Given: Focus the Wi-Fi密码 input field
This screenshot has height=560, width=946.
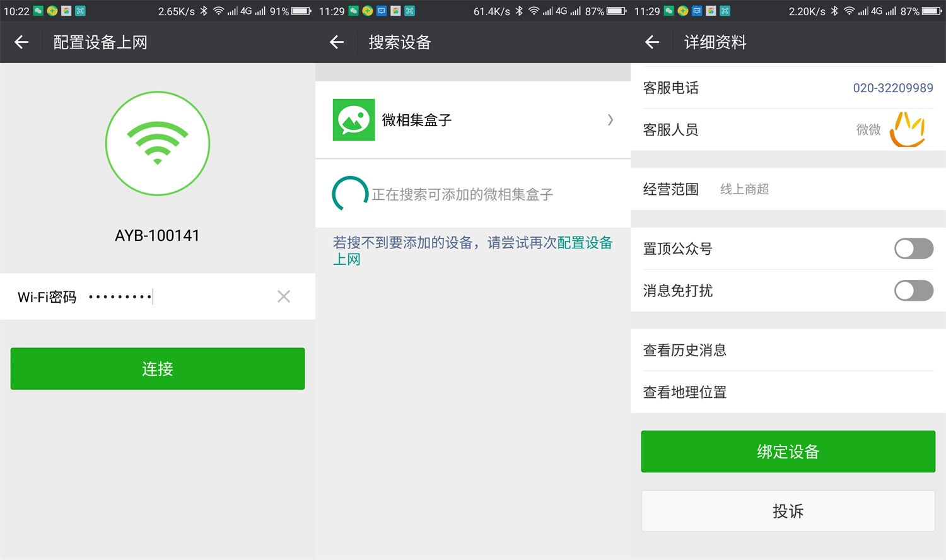Looking at the screenshot, I should [177, 296].
